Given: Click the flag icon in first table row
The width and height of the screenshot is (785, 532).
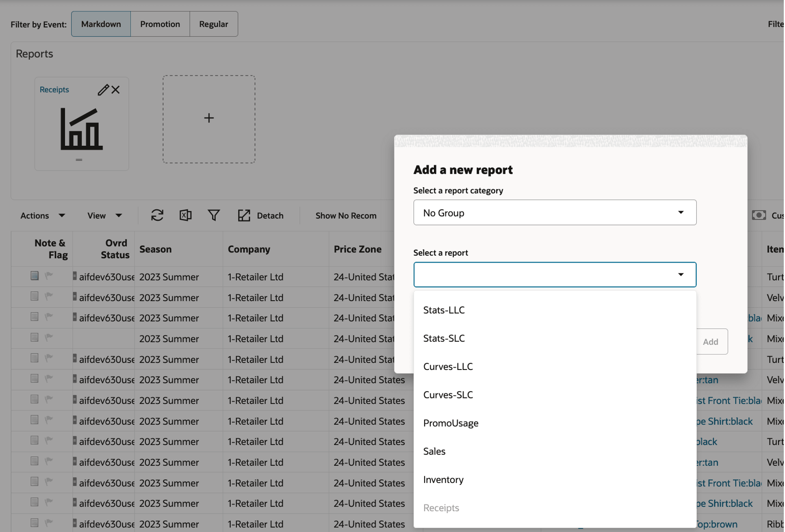Looking at the screenshot, I should coord(49,276).
